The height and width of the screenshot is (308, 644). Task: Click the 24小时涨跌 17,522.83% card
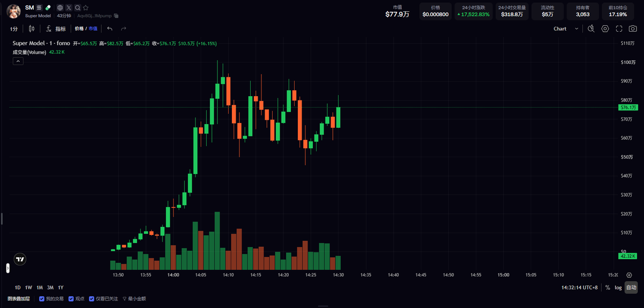[x=473, y=11]
